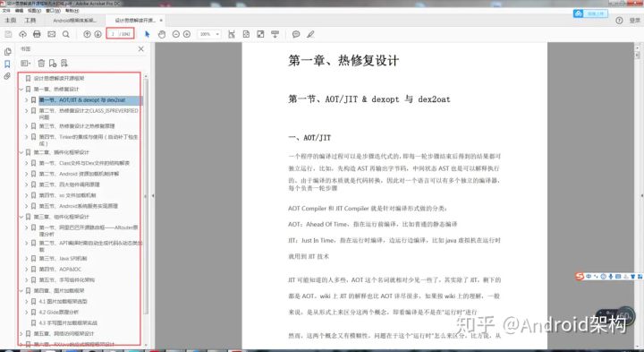Zoom out with the minus icon

tap(176, 35)
